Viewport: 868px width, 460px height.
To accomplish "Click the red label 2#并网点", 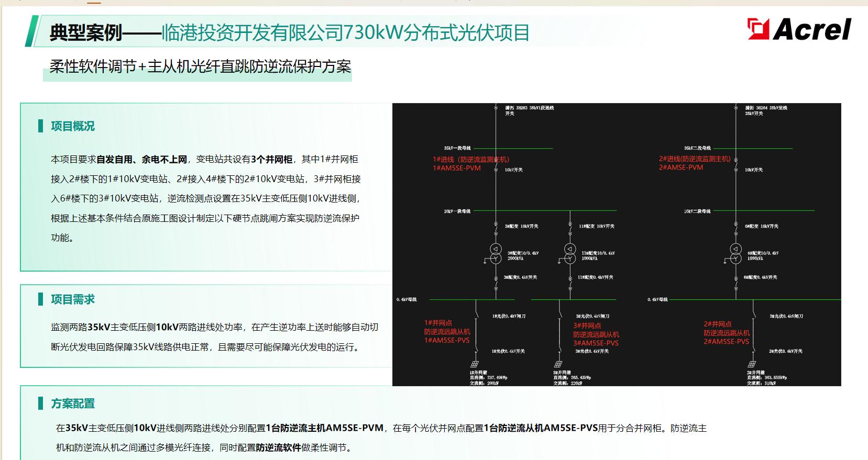I will pyautogui.click(x=717, y=324).
